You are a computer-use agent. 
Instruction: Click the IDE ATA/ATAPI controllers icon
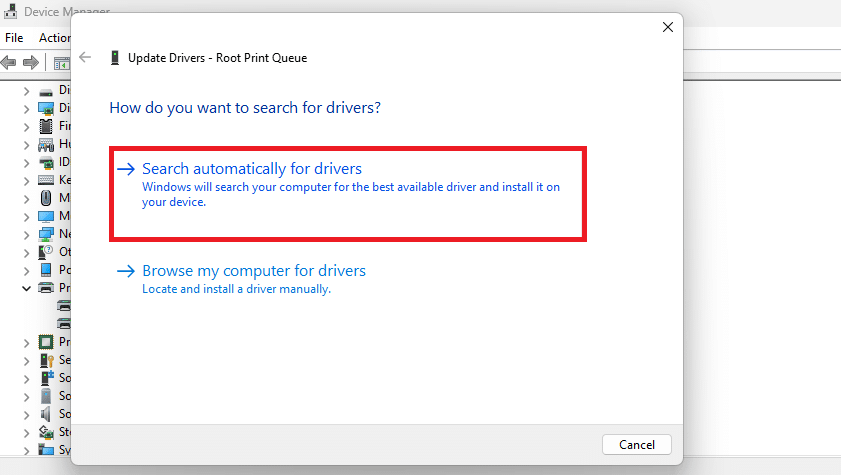[46, 162]
